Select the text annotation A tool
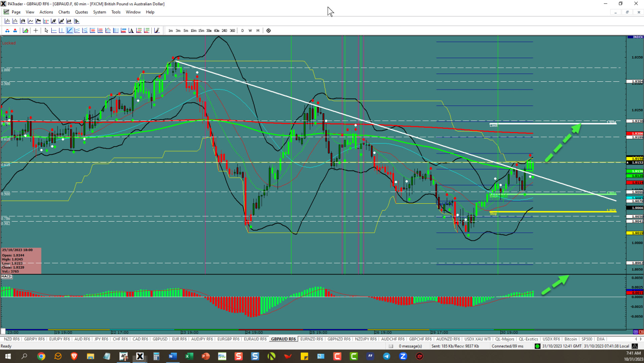Image resolution: width=644 pixels, height=363 pixels. 131,30
